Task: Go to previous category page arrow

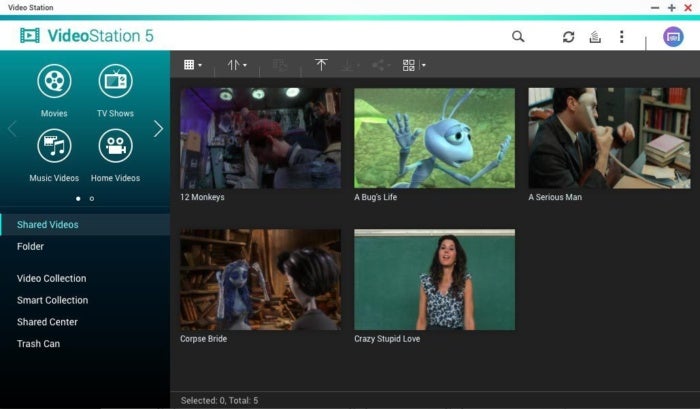Action: [12, 129]
